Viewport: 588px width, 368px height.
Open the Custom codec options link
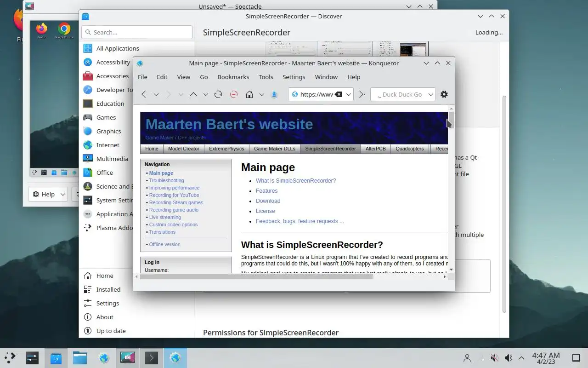(x=173, y=224)
